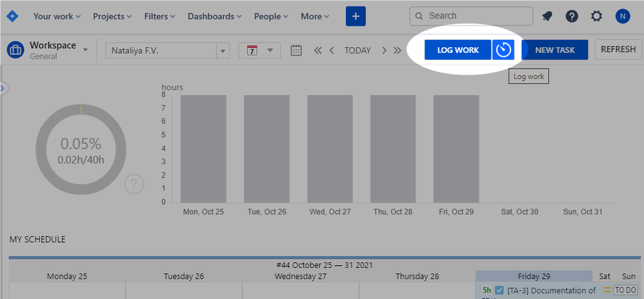Click the TO DO status on TA-3
The width and height of the screenshot is (644, 299).
tap(625, 290)
